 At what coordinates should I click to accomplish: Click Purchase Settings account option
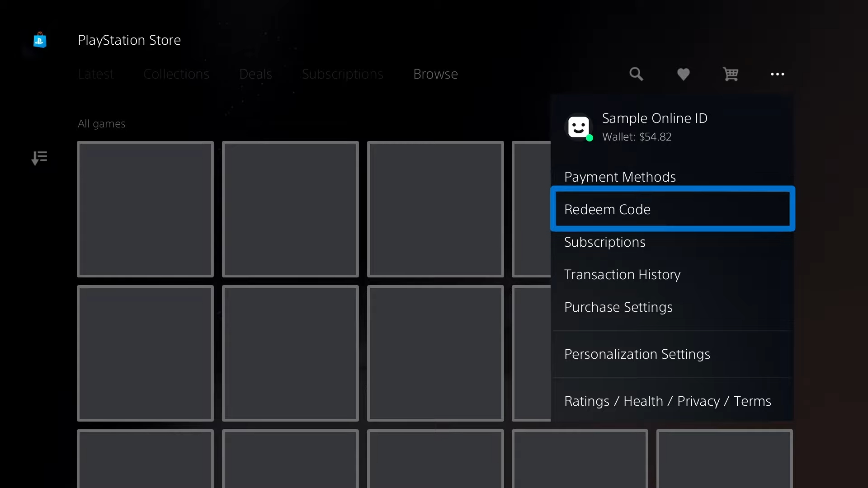pyautogui.click(x=618, y=306)
